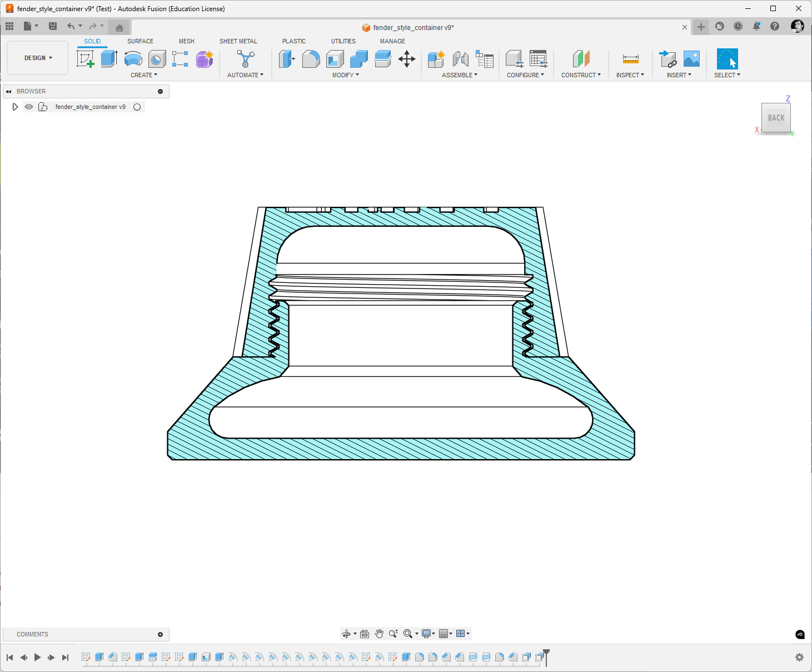Switch to the Utilities tab
Image resolution: width=812 pixels, height=672 pixels.
343,41
